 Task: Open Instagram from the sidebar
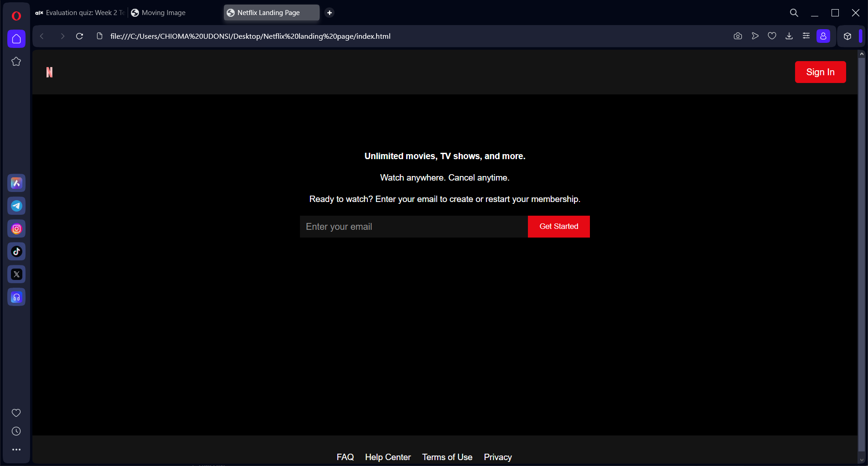click(x=16, y=228)
